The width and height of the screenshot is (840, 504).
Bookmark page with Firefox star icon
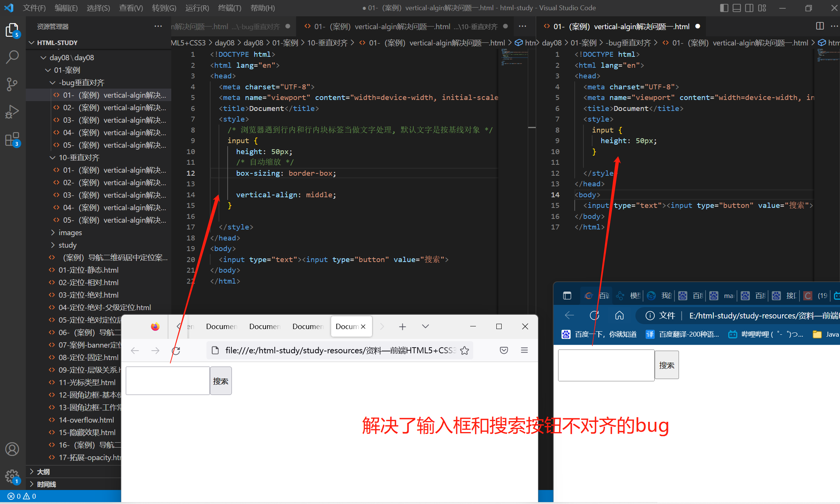click(x=465, y=351)
